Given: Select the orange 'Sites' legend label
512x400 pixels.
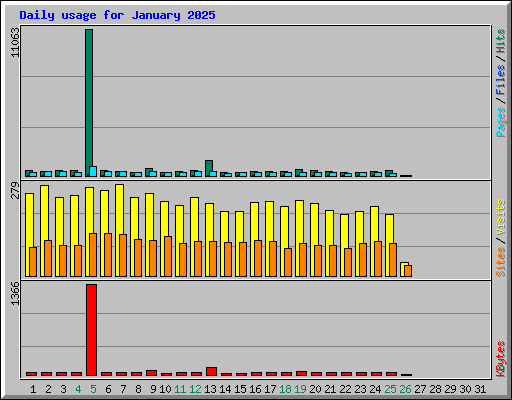Looking at the screenshot, I should pyautogui.click(x=501, y=262).
